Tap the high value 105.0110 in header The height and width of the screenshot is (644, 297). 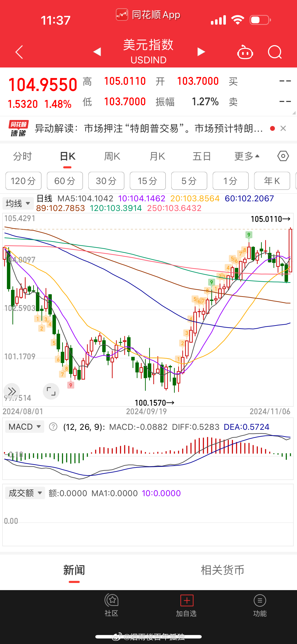tap(125, 81)
